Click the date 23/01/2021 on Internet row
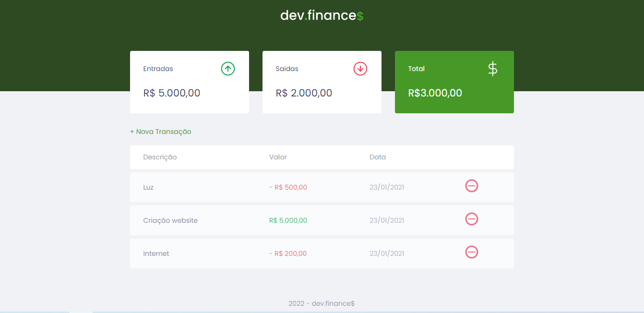This screenshot has width=644, height=313. pyautogui.click(x=387, y=253)
